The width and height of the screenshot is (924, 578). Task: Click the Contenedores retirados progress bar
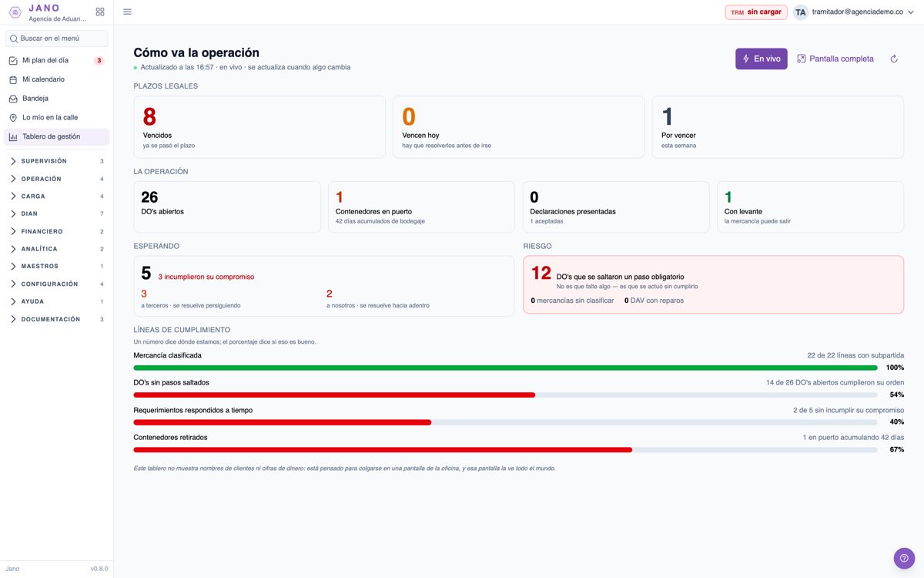click(x=505, y=449)
